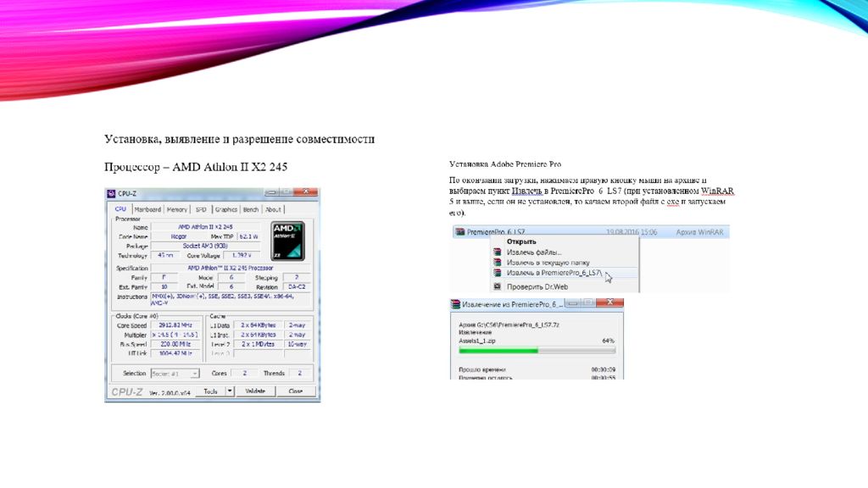
Task: Switch to the Mainboard tab
Action: coord(147,209)
